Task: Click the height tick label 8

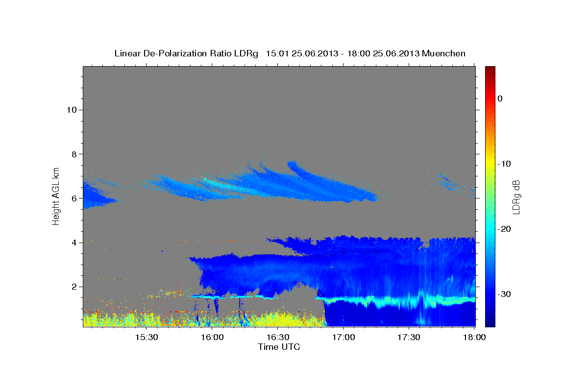Action: pyautogui.click(x=74, y=154)
